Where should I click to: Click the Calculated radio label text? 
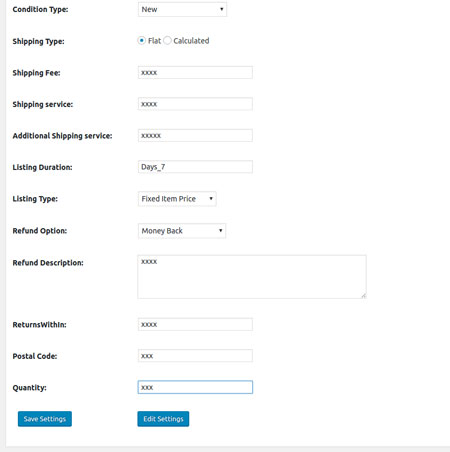pos(191,41)
